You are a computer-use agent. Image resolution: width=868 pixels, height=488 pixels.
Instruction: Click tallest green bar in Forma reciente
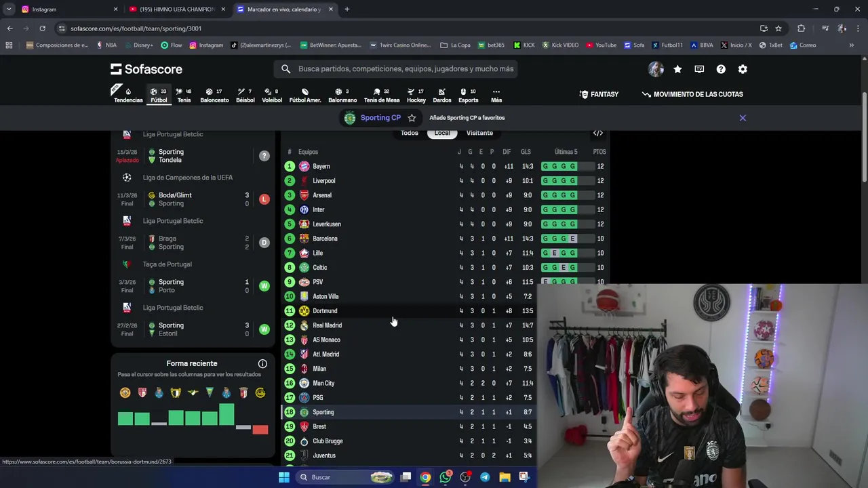(x=226, y=415)
